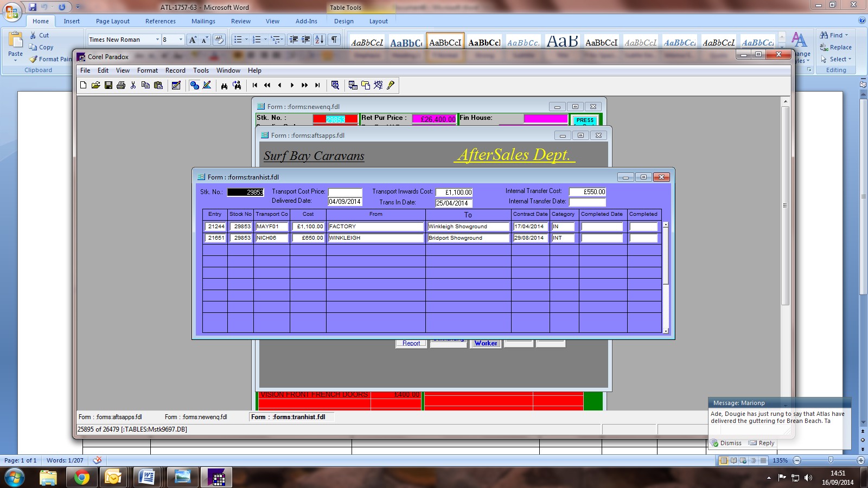
Task: Open the font size dropdown in Word
Action: point(181,40)
